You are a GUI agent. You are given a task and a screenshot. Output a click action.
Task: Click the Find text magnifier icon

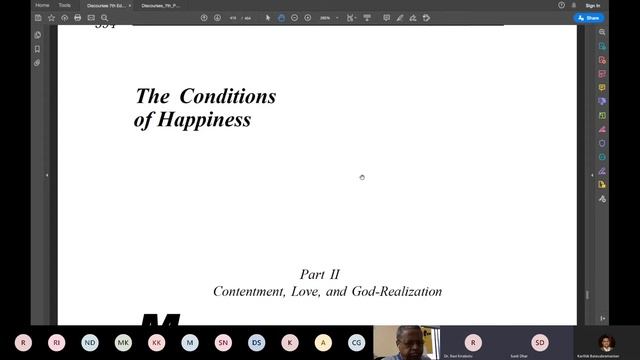pyautogui.click(x=104, y=18)
